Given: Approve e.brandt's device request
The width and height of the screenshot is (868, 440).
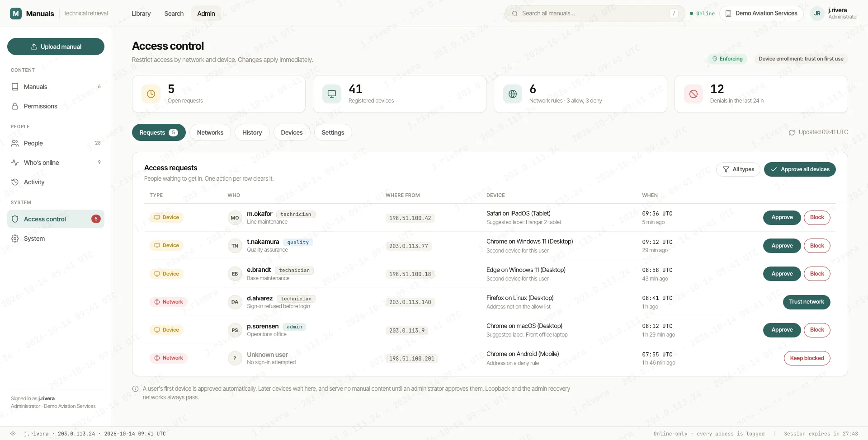Looking at the screenshot, I should 782,274.
